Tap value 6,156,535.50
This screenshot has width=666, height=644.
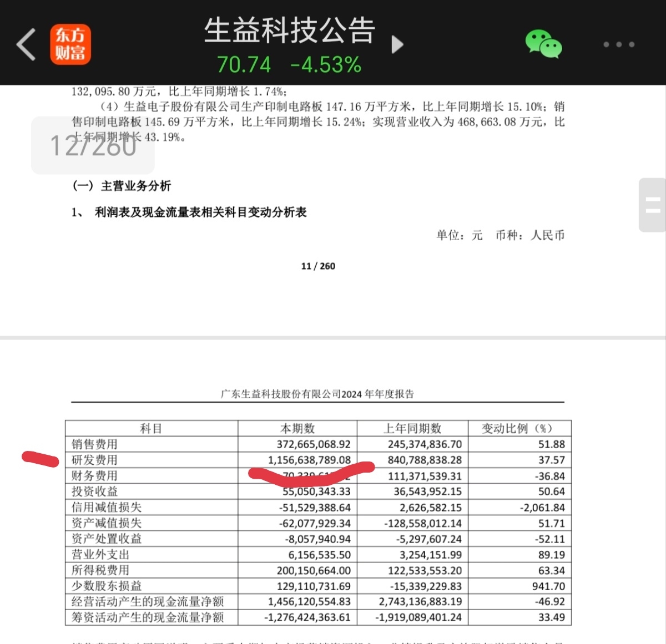[319, 554]
